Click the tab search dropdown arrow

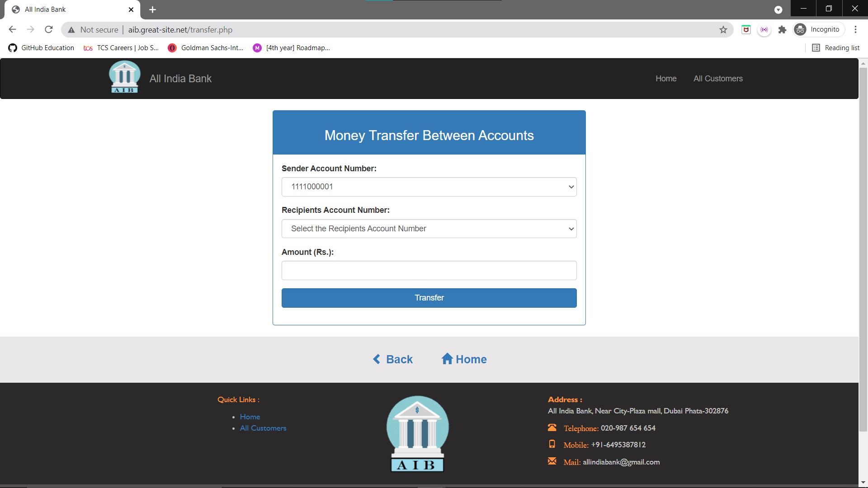coord(778,9)
